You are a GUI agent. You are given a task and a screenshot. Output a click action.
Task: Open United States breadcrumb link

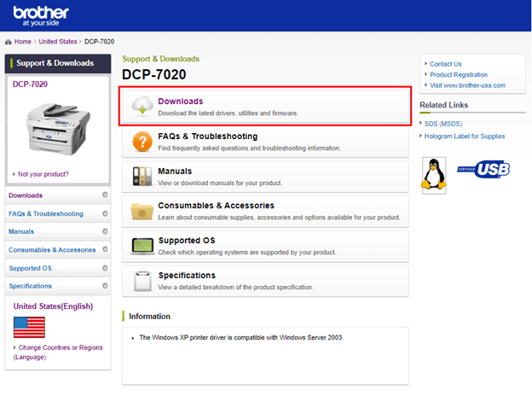pos(58,42)
